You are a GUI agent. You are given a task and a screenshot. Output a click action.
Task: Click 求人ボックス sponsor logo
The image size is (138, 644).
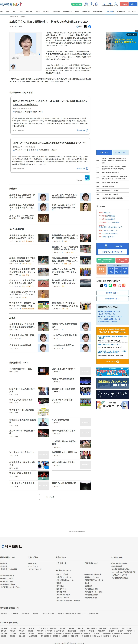(x=87, y=178)
